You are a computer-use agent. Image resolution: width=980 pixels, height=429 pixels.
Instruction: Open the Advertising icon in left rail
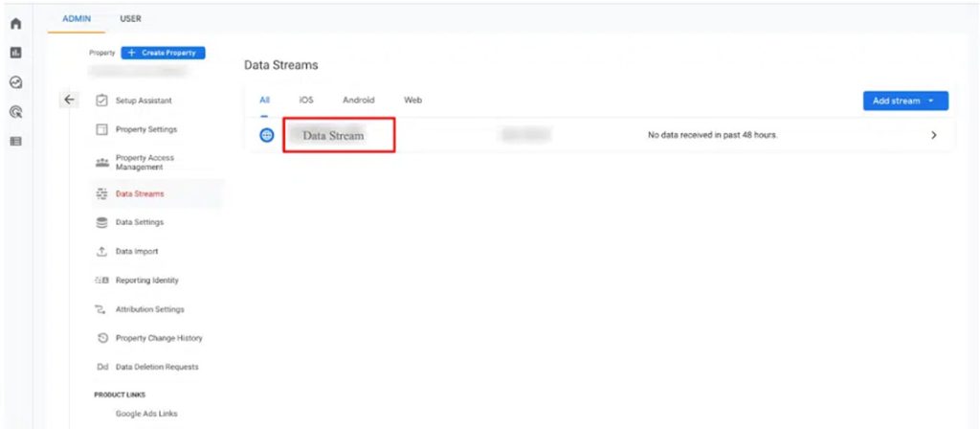coord(15,112)
